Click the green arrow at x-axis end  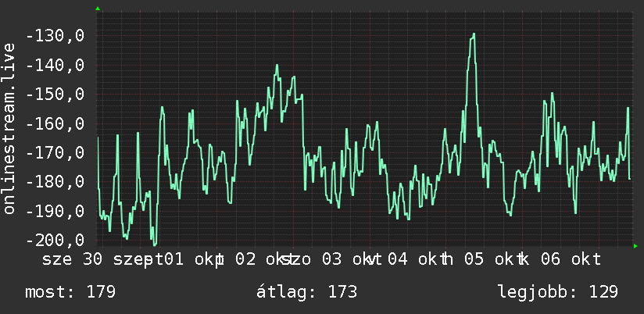click(x=635, y=246)
